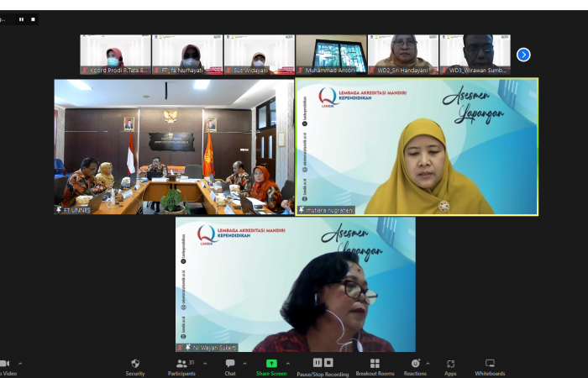Viewport: 588px width, 378px height.
Task: Expand the Participants options caret
Action: tap(205, 363)
